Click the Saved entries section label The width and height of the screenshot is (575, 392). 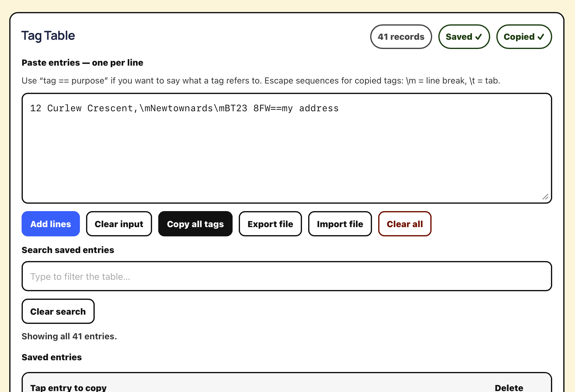click(52, 357)
